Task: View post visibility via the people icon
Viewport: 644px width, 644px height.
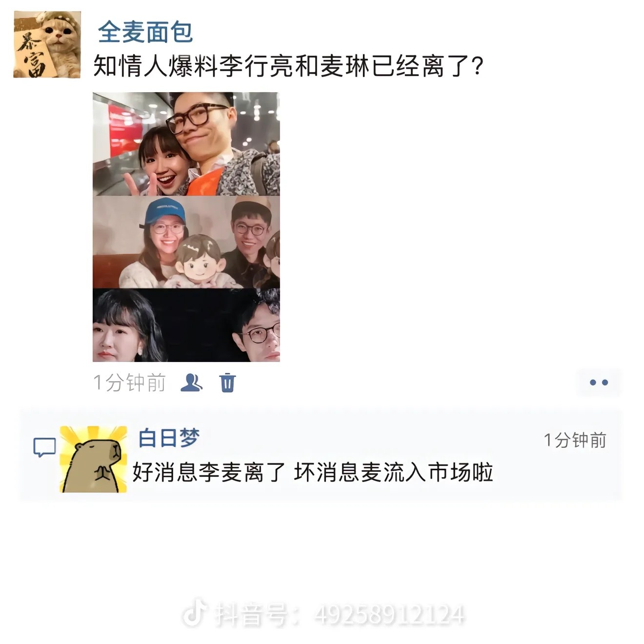Action: 191,382
